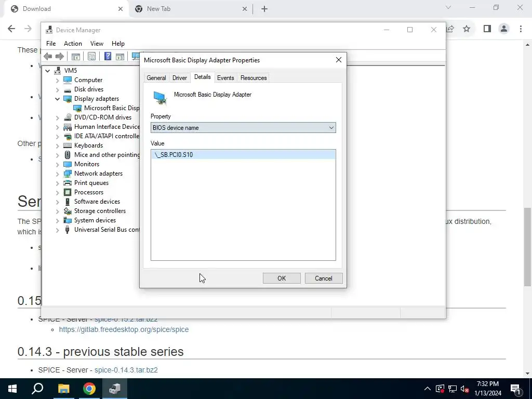Click the spice-0.14.3.tar.bz2 link
Viewport: 532px width, 399px height.
tap(126, 370)
